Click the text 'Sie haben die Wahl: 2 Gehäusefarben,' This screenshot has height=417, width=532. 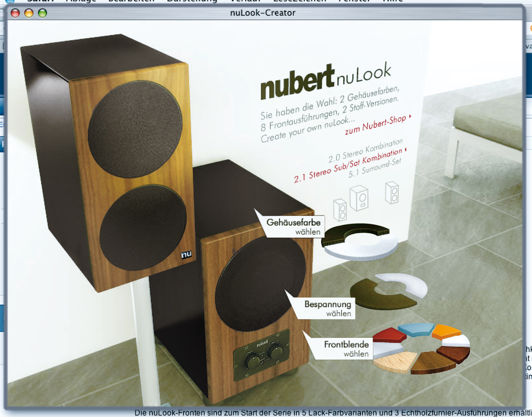[330, 102]
